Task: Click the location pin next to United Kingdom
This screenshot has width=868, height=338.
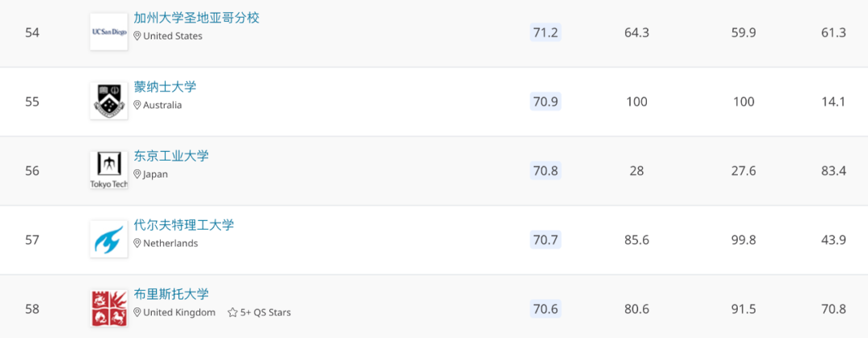Action: pyautogui.click(x=137, y=312)
